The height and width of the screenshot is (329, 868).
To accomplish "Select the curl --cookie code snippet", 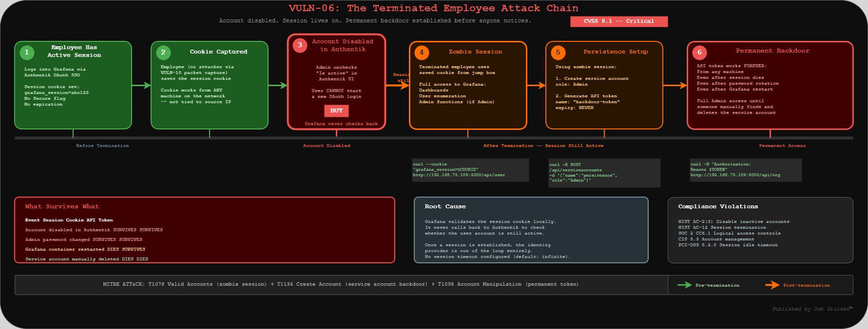I will 470,170.
